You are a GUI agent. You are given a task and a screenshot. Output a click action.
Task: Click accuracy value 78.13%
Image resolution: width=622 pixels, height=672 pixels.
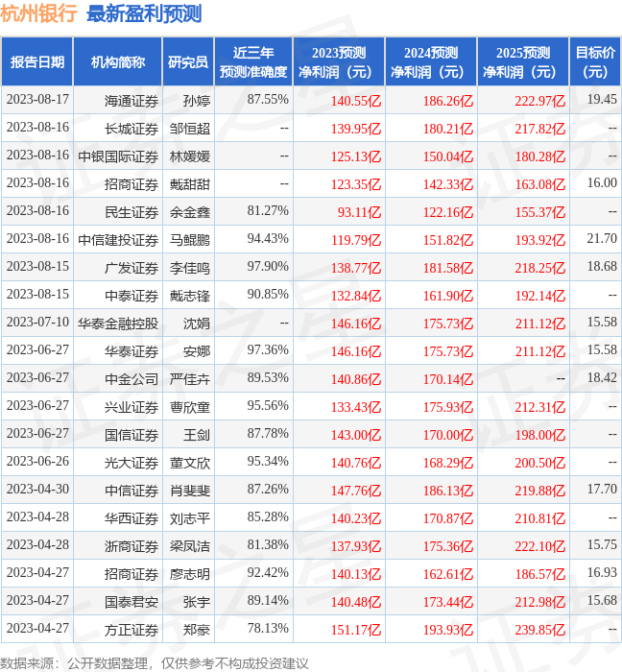[268, 628]
